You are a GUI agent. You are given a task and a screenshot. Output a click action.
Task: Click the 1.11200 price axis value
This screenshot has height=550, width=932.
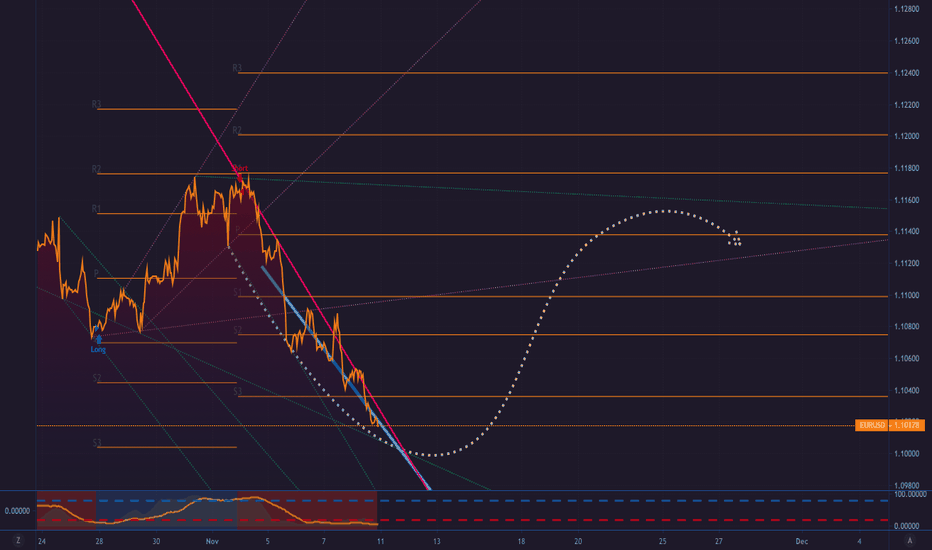tap(906, 263)
